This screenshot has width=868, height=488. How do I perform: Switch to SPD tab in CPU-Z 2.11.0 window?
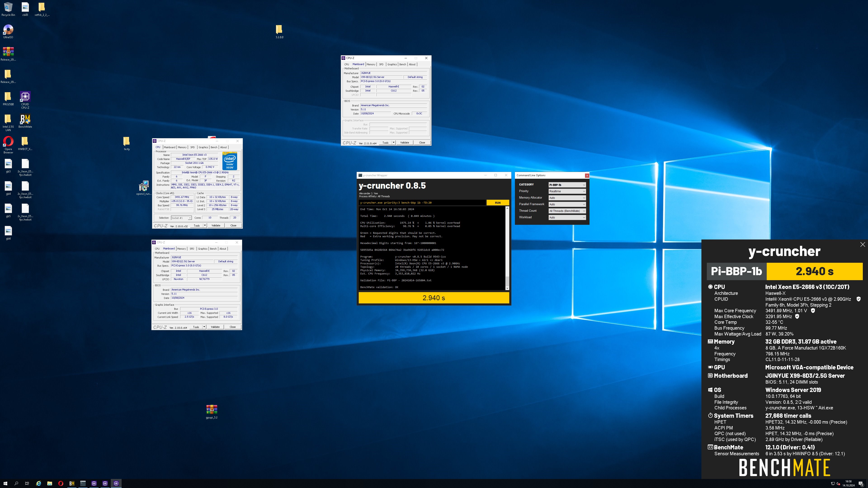click(x=381, y=64)
